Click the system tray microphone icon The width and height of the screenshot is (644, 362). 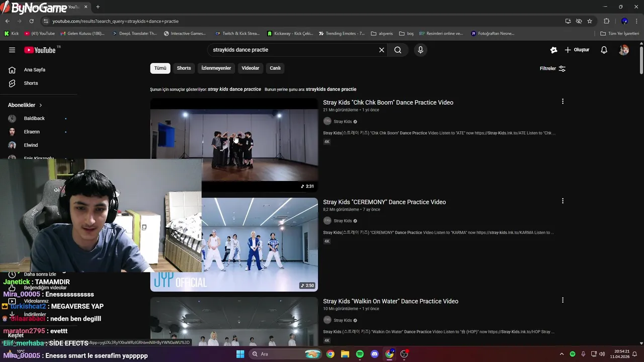[x=583, y=354]
